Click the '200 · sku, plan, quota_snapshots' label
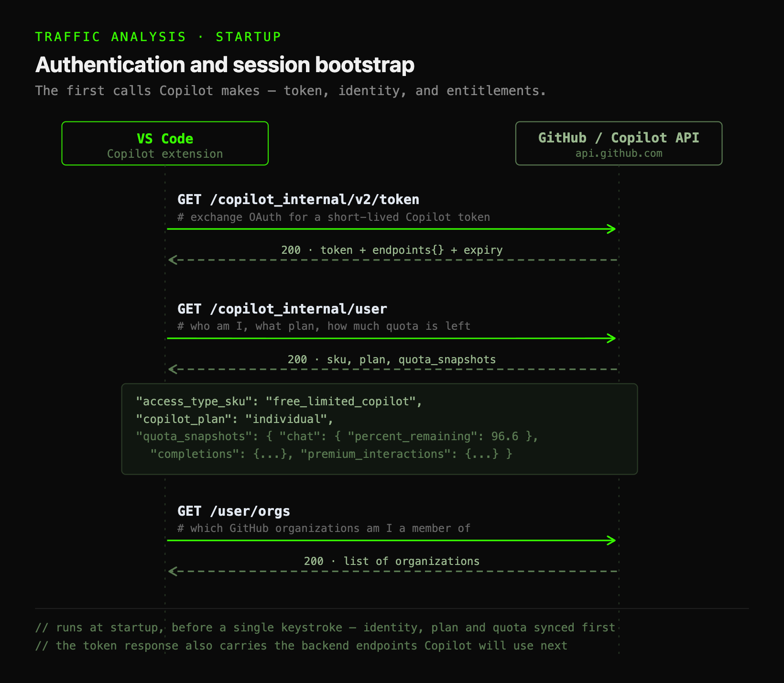The height and width of the screenshot is (683, 784). click(392, 359)
